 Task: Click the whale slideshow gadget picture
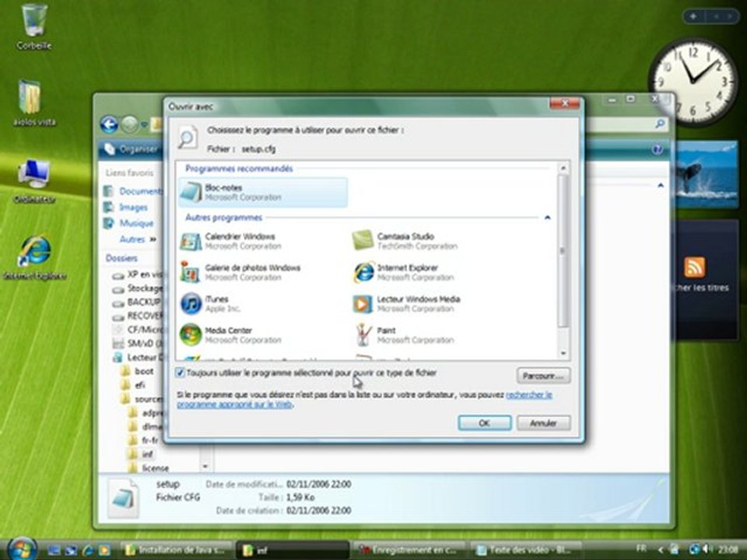706,173
